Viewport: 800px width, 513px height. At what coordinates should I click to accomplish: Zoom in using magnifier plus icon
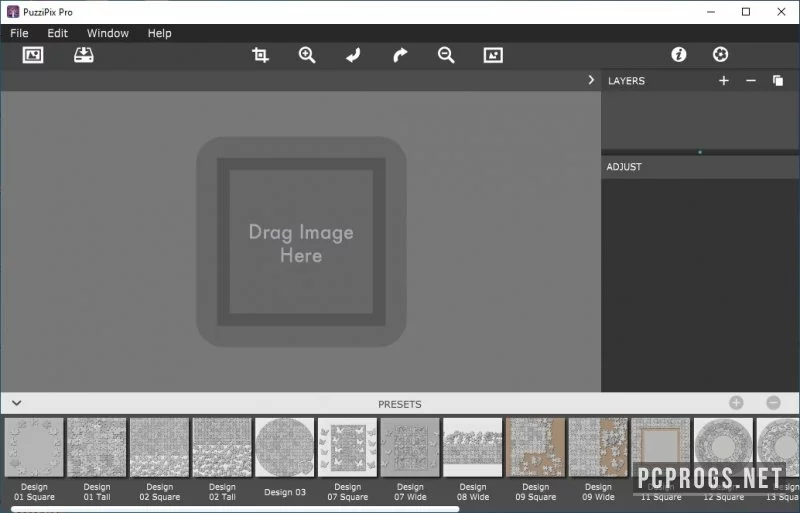pos(307,55)
